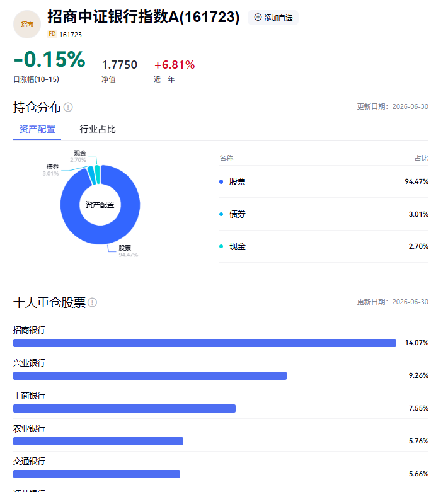Click the 兴业银行 9.26% bar
Image resolution: width=448 pixels, height=492 pixels.
tap(150, 375)
